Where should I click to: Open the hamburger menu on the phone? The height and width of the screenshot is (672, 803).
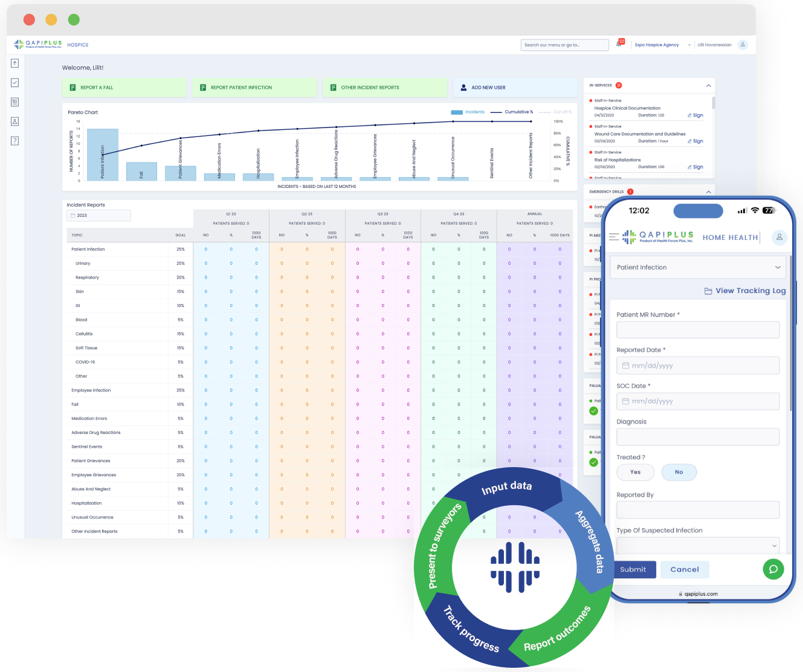614,237
